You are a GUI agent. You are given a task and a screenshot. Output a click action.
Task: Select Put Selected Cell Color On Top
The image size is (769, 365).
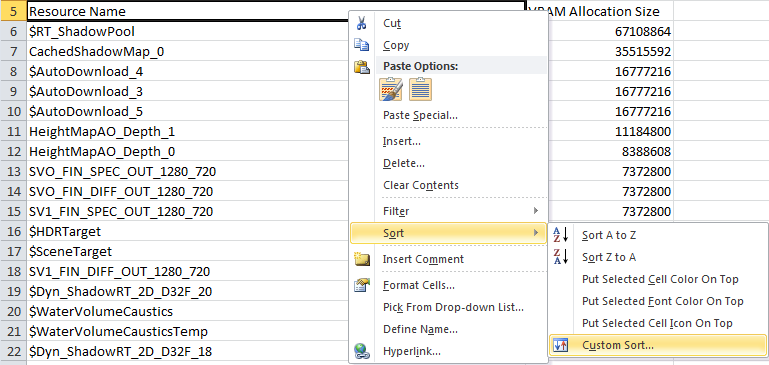(x=658, y=279)
